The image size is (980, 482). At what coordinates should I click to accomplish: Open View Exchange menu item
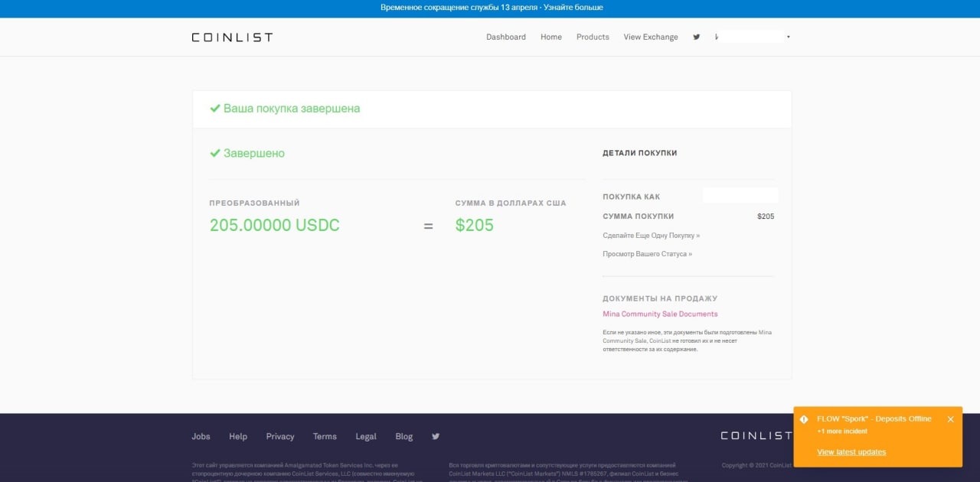tap(651, 37)
